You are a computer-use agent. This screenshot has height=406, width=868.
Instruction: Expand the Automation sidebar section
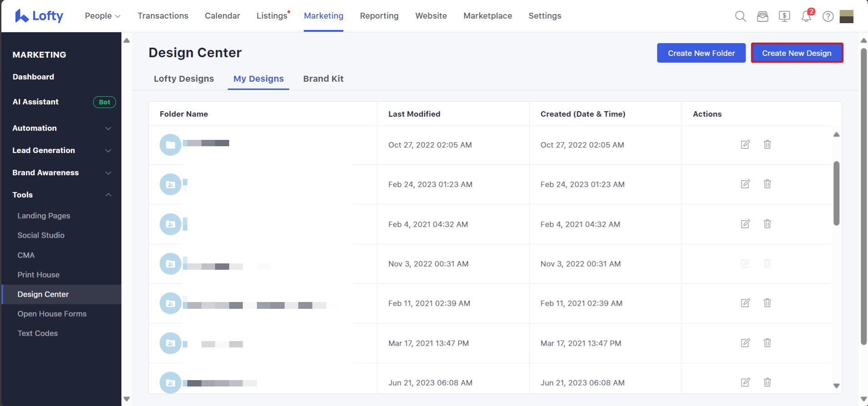(108, 129)
